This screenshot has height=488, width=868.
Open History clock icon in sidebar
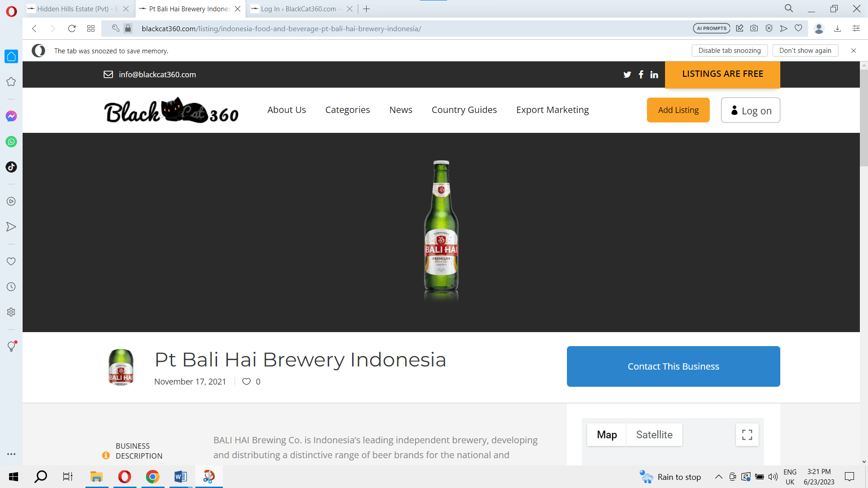point(11,287)
